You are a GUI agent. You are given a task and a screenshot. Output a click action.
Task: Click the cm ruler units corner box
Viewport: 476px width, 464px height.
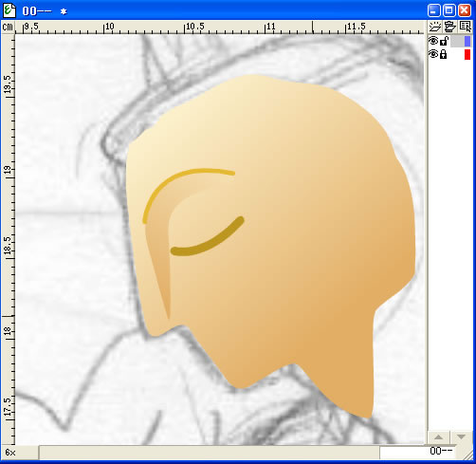coord(8,28)
